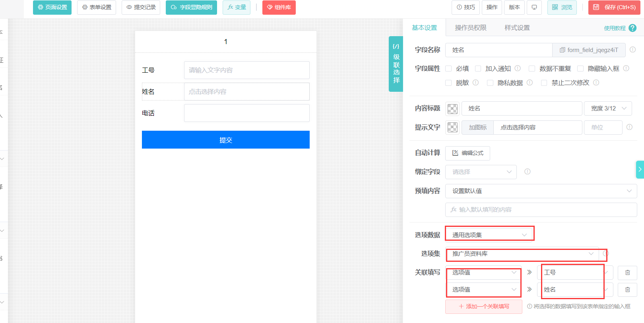The width and height of the screenshot is (644, 323).
Task: Edit the 字段名称 field name input
Action: click(499, 50)
